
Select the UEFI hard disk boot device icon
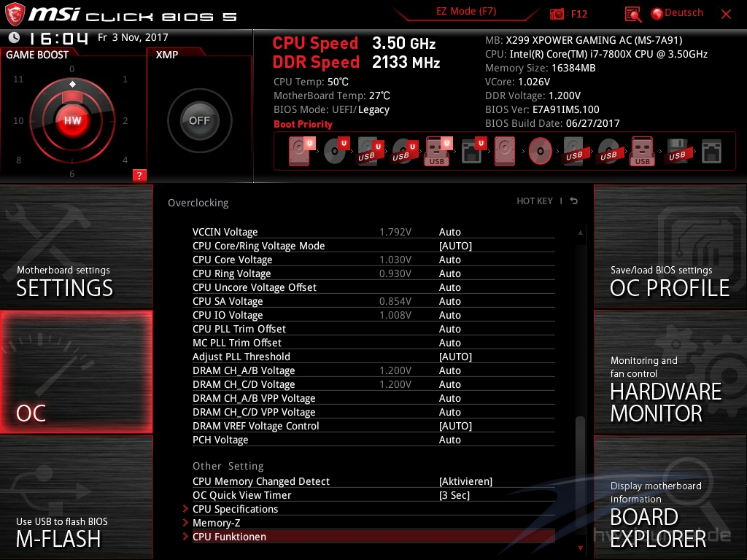coord(301,151)
